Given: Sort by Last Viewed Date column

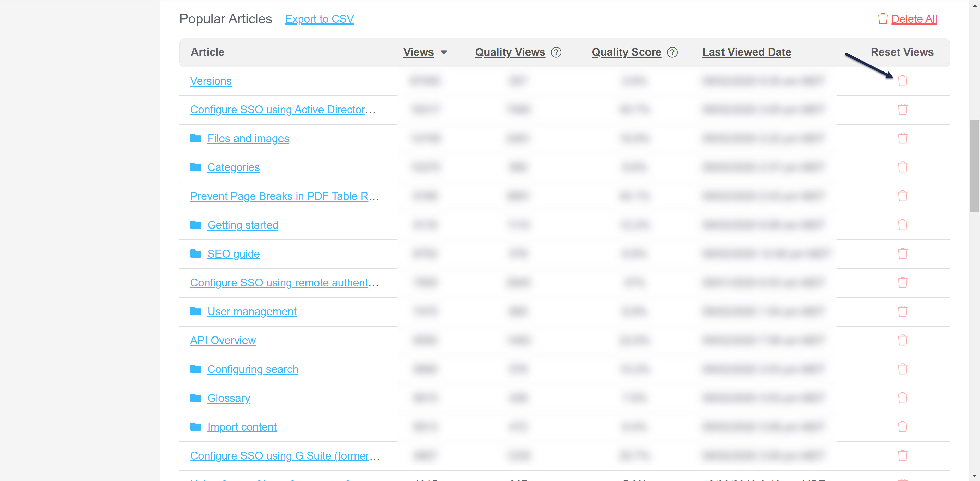Looking at the screenshot, I should click(x=746, y=52).
